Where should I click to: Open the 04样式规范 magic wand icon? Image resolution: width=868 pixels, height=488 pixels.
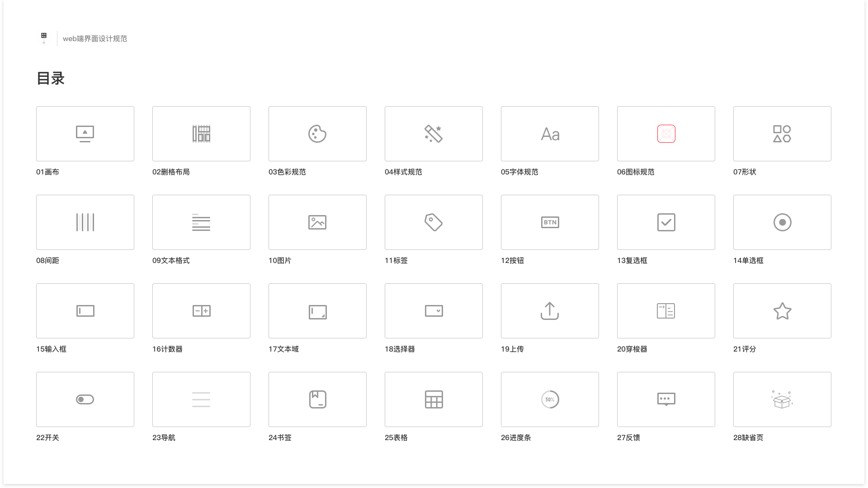pyautogui.click(x=434, y=134)
